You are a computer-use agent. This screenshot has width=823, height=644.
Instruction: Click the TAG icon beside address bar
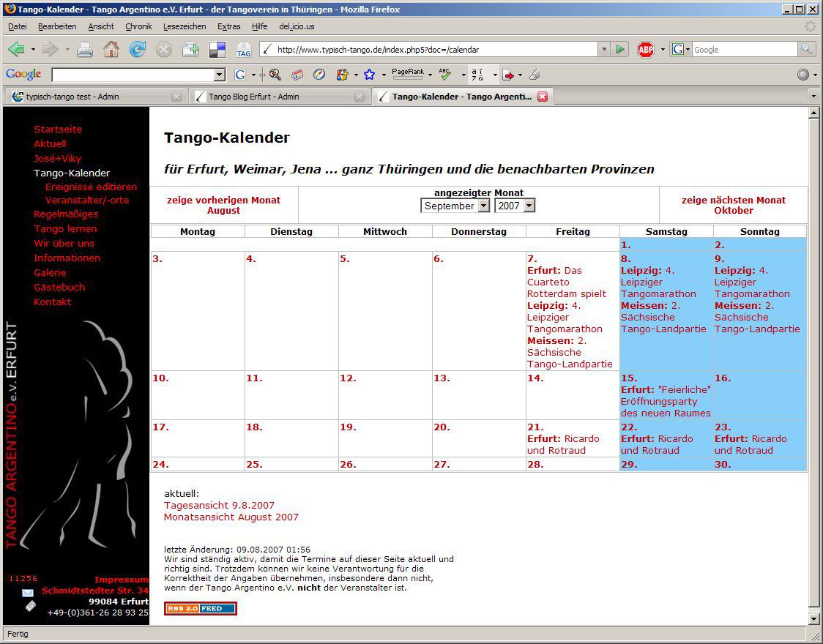(244, 50)
